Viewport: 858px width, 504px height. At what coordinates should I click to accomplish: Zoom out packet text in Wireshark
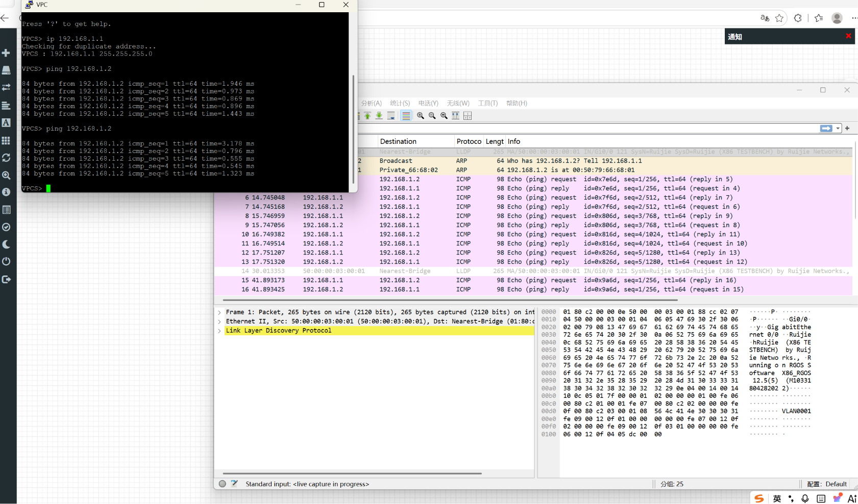pos(432,116)
